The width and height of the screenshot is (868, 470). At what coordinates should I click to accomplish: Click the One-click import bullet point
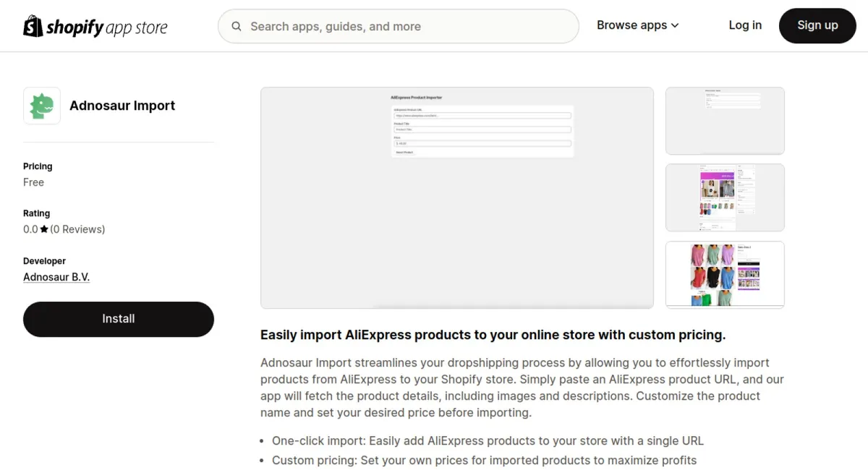click(488, 440)
